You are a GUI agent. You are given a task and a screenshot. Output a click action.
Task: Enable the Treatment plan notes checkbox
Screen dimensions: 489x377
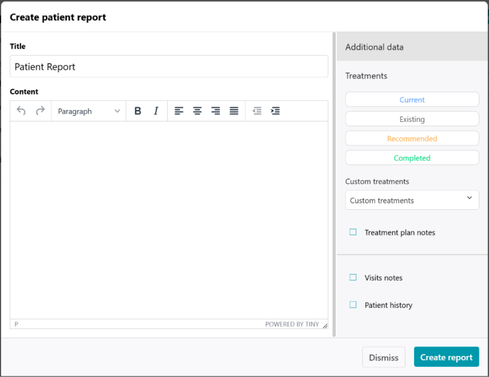click(x=353, y=232)
